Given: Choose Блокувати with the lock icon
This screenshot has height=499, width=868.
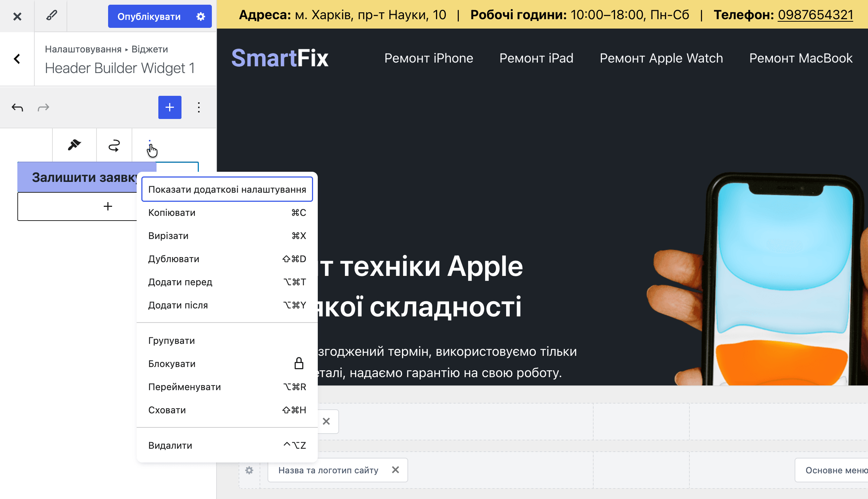Looking at the screenshot, I should [227, 364].
